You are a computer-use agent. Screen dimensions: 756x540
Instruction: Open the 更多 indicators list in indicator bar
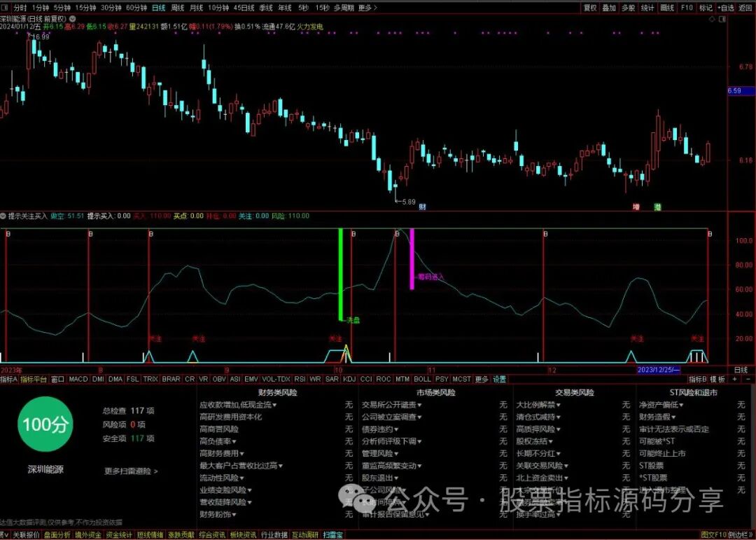(x=481, y=380)
